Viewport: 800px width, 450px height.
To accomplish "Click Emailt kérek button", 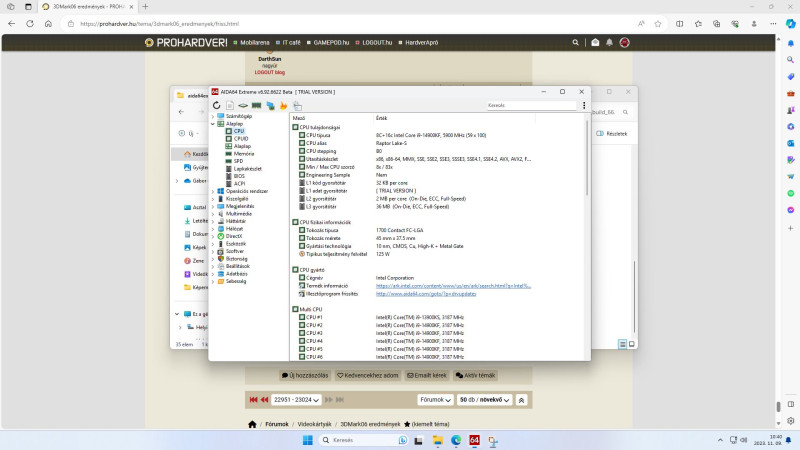I will [427, 376].
